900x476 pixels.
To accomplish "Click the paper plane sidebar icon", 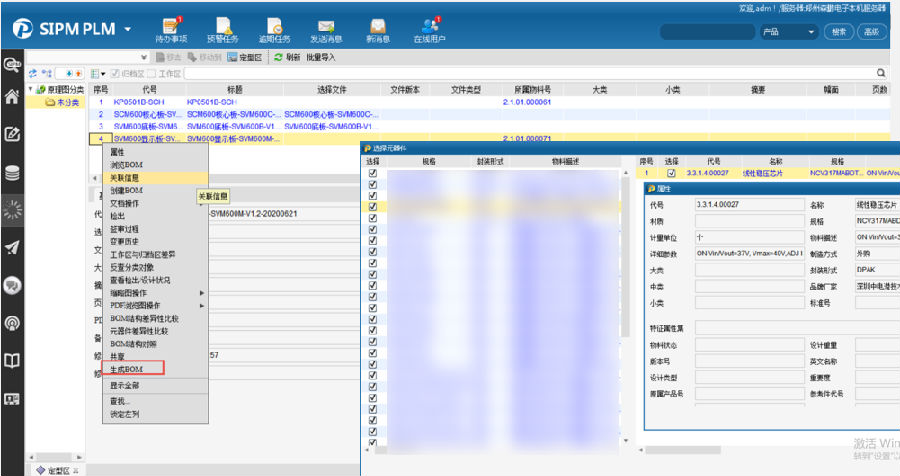I will point(13,247).
